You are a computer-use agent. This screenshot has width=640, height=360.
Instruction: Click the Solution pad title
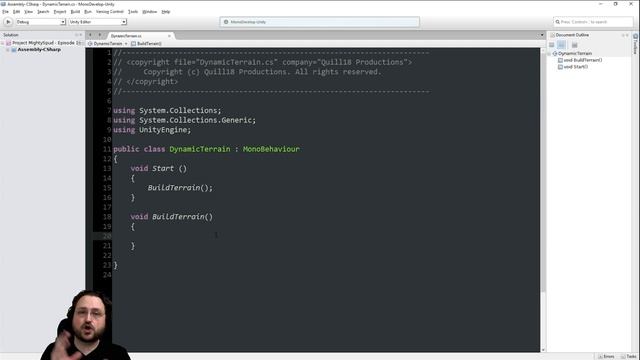[11, 35]
